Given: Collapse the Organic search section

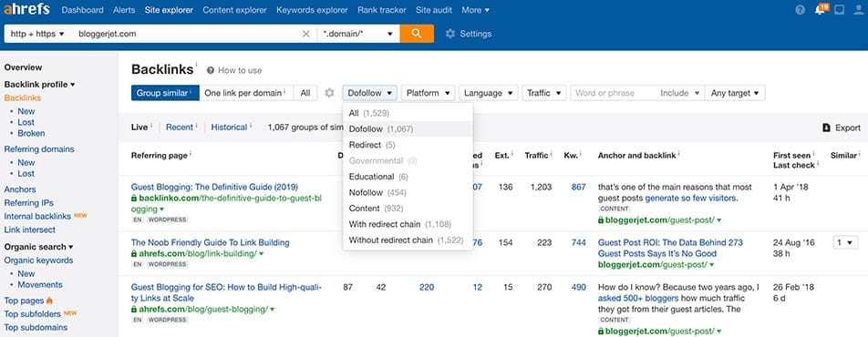Looking at the screenshot, I should click(38, 247).
